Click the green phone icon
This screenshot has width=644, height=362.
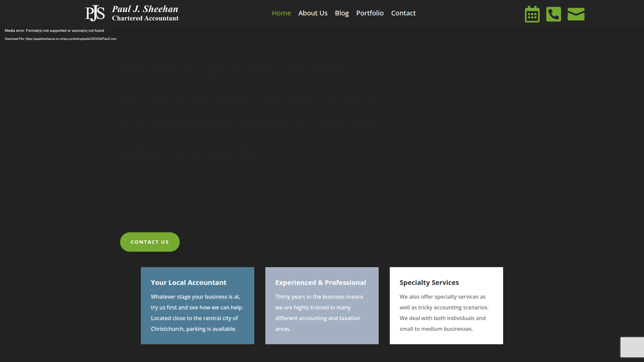553,14
